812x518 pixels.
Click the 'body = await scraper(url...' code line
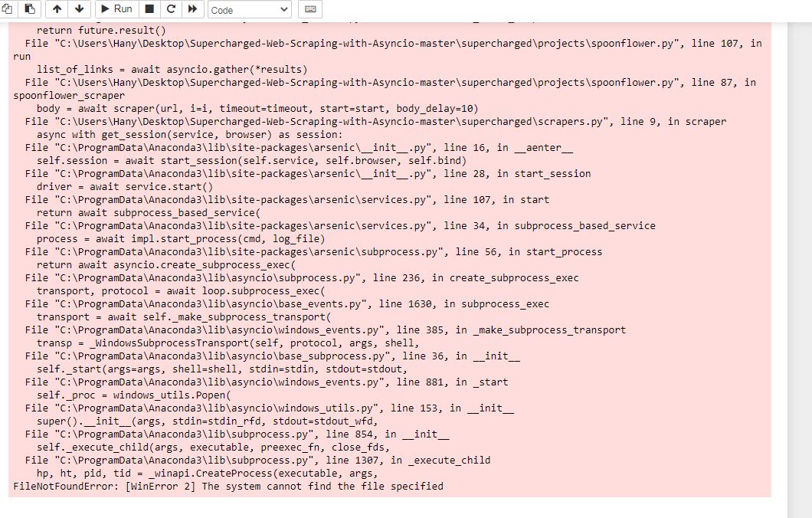coord(257,108)
